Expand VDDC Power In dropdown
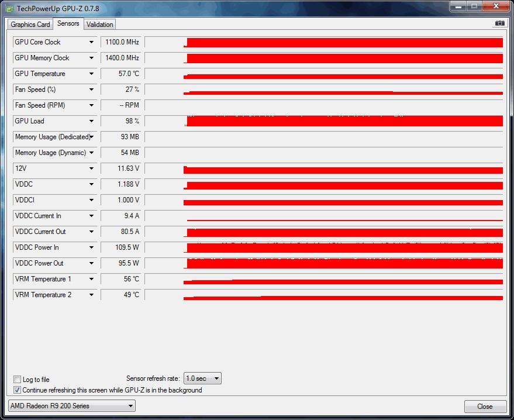514x420 pixels. 91,247
